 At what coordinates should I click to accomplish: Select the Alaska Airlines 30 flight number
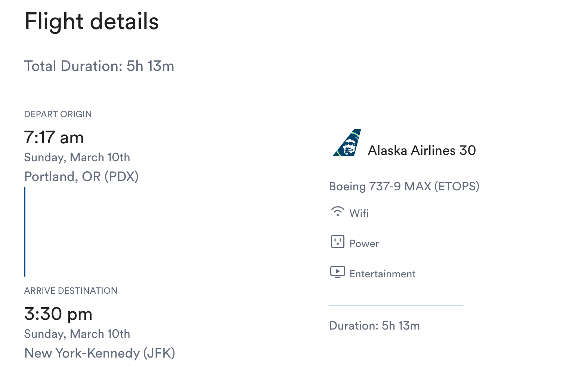pyautogui.click(x=421, y=150)
